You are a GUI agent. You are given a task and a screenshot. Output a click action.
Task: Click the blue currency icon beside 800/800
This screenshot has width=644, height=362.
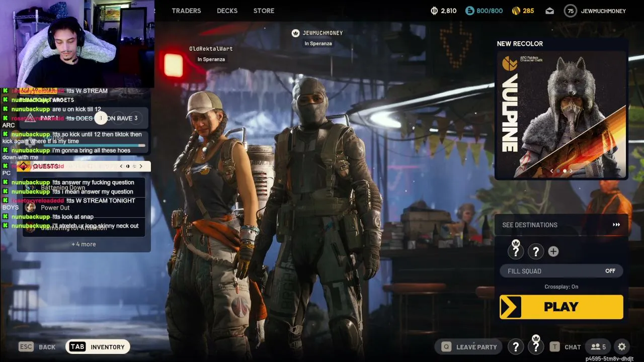(469, 11)
